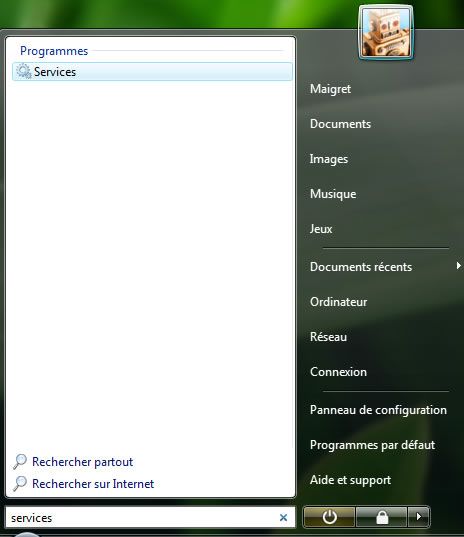Screen dimensions: 464x537
Task: Open Panneau de configuration
Action: (378, 410)
